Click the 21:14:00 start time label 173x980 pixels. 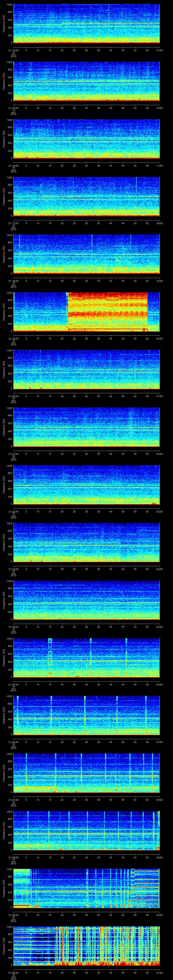pyautogui.click(x=13, y=50)
